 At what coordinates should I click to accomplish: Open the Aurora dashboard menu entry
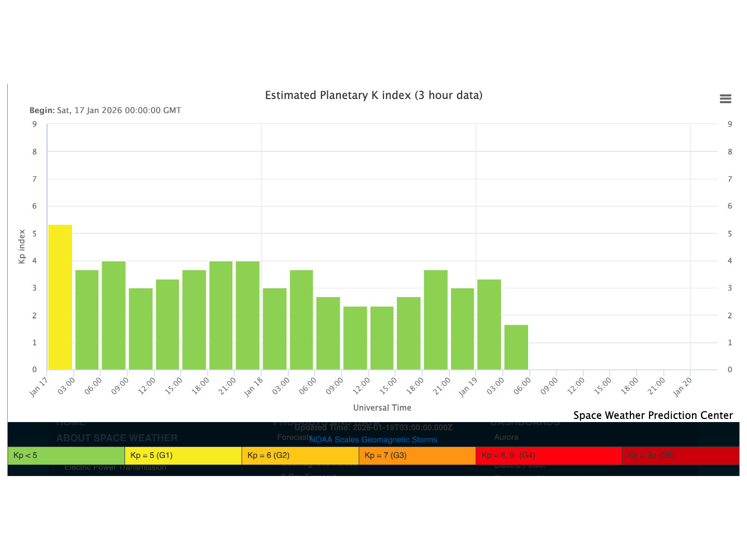(506, 437)
